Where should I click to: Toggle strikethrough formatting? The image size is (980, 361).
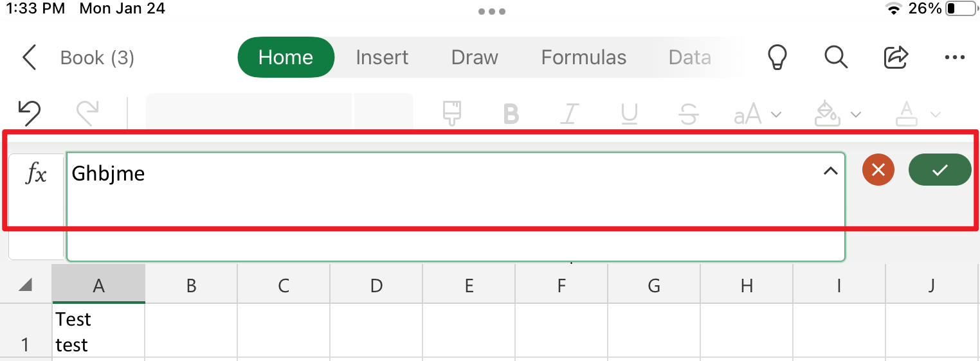click(689, 114)
